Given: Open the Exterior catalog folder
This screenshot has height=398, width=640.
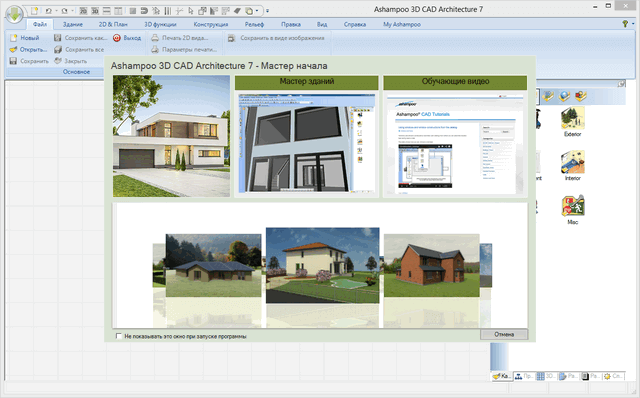Looking at the screenshot, I should [573, 122].
